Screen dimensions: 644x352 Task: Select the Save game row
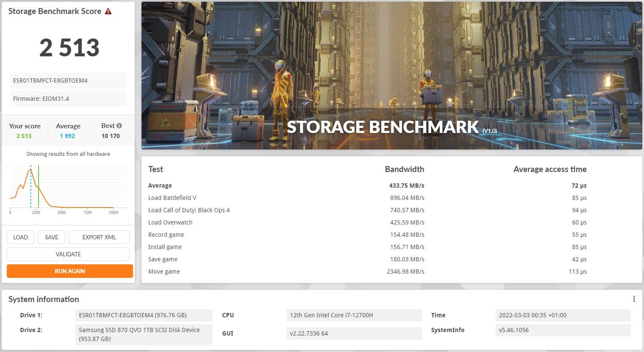367,259
